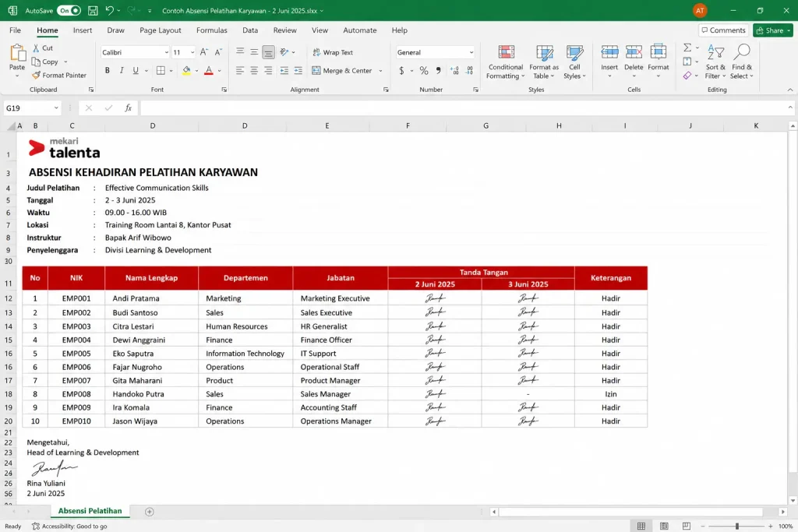Viewport: 798px width, 532px height.
Task: Open Find & Select magnifier tool
Action: coord(742,62)
